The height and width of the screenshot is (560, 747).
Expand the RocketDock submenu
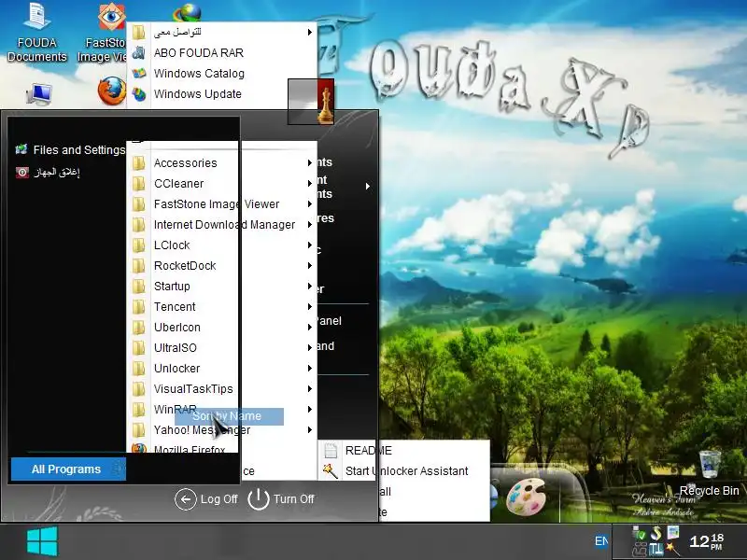[222, 265]
